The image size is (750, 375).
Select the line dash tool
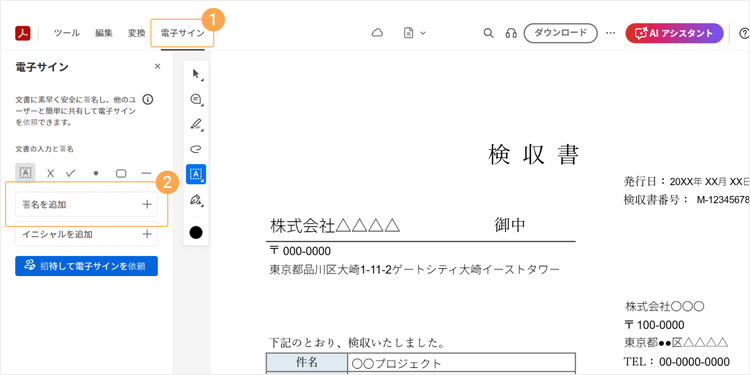pyautogui.click(x=146, y=174)
